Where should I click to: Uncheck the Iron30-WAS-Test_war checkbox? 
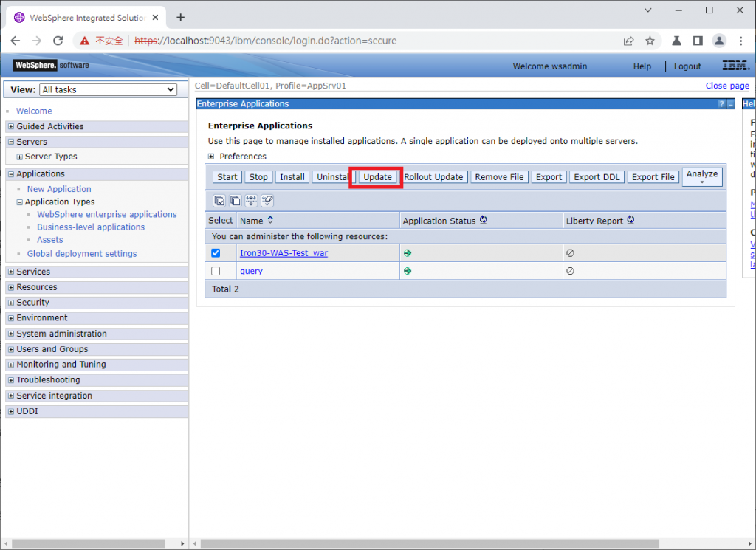[x=216, y=253]
